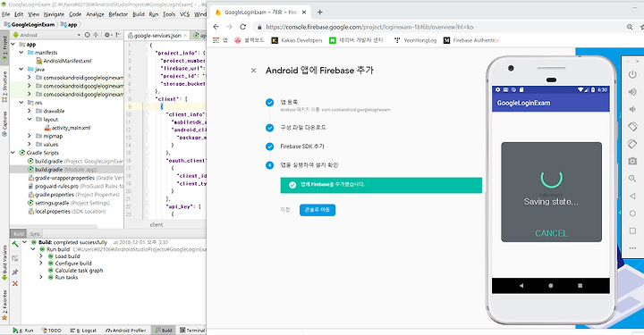Screen dimensions: 644x335
Task: Select build.gradle (Module: app)
Action: [62, 170]
